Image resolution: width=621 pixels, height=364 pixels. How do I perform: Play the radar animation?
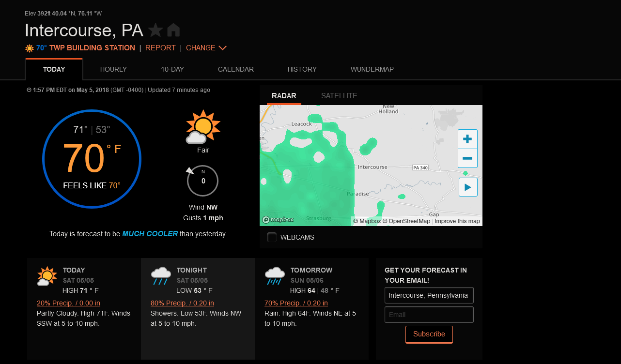click(468, 187)
